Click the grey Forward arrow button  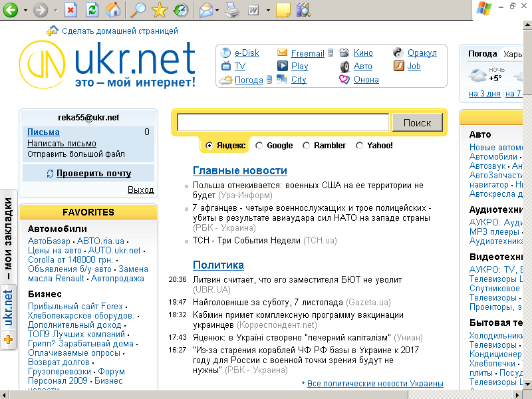click(x=41, y=9)
